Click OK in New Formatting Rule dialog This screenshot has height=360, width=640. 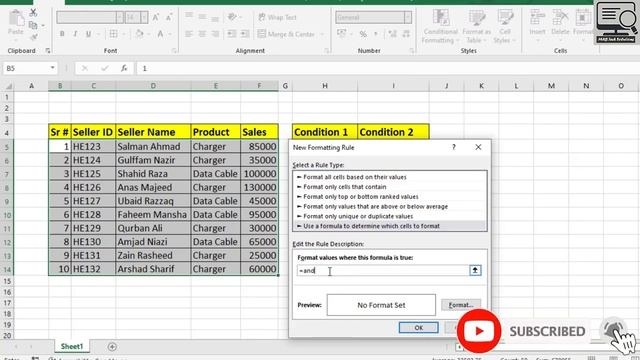(418, 327)
